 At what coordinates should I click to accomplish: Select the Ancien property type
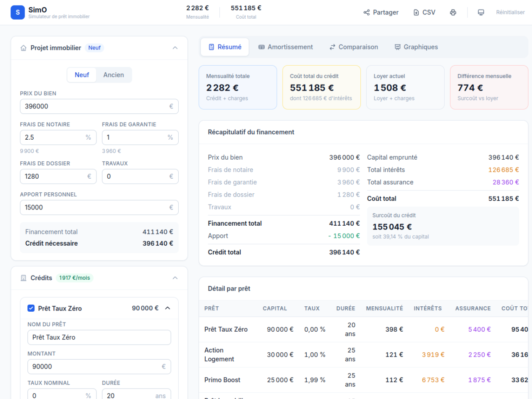click(113, 75)
